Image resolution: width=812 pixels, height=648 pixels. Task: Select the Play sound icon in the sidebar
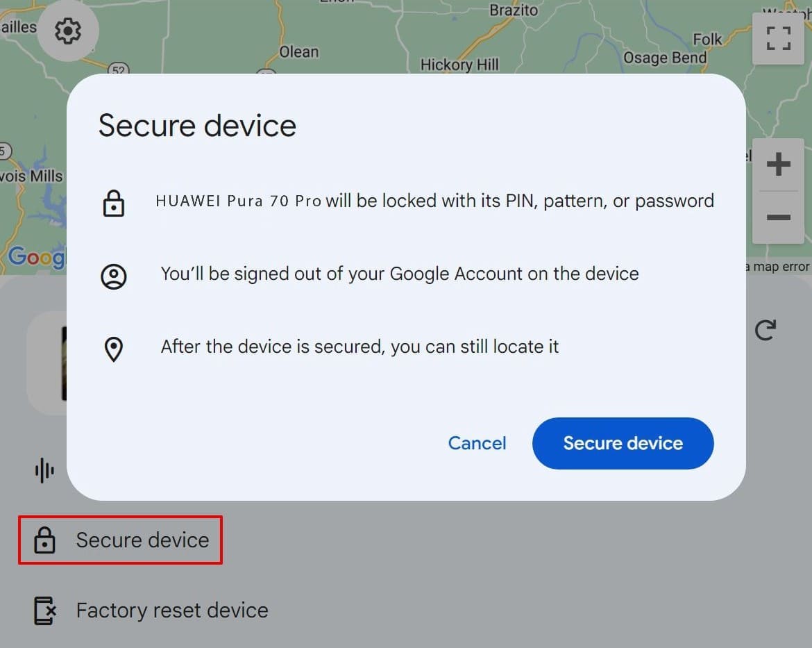pyautogui.click(x=44, y=470)
